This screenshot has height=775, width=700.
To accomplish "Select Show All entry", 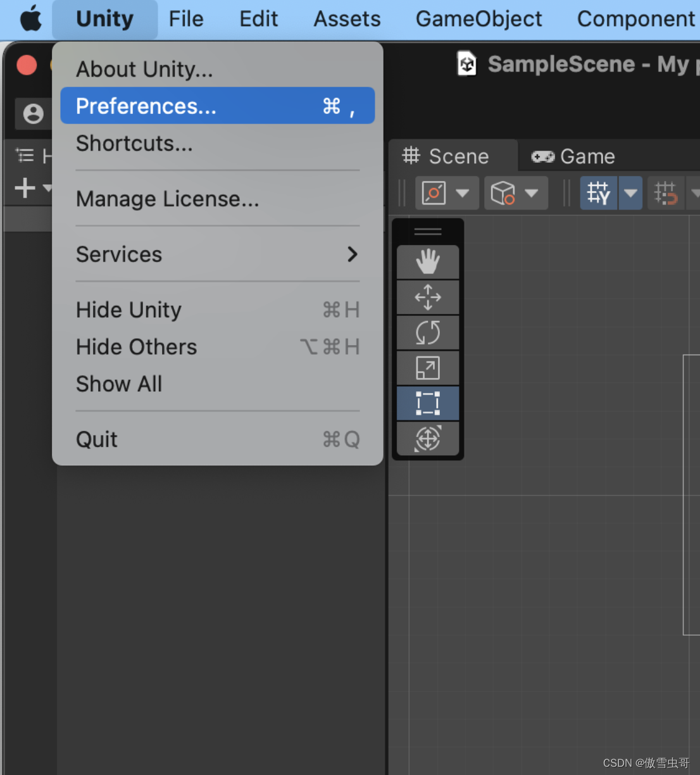I will point(217,384).
